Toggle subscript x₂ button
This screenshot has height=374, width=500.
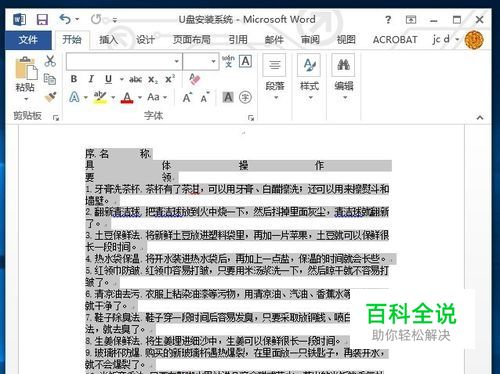[153, 79]
